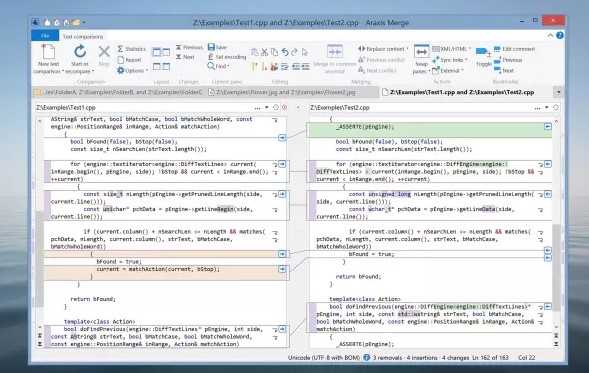Click the Statistics sigma icon
The width and height of the screenshot is (589, 373).
[x=120, y=49]
